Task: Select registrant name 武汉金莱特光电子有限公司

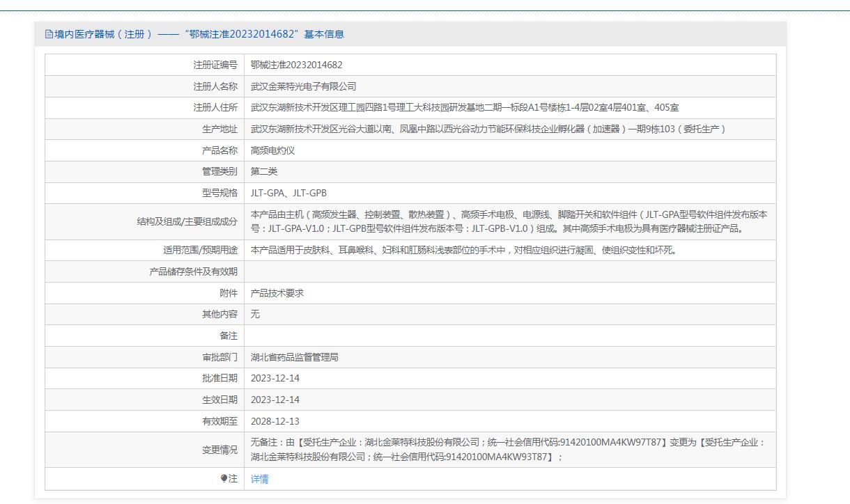Action: tap(303, 86)
